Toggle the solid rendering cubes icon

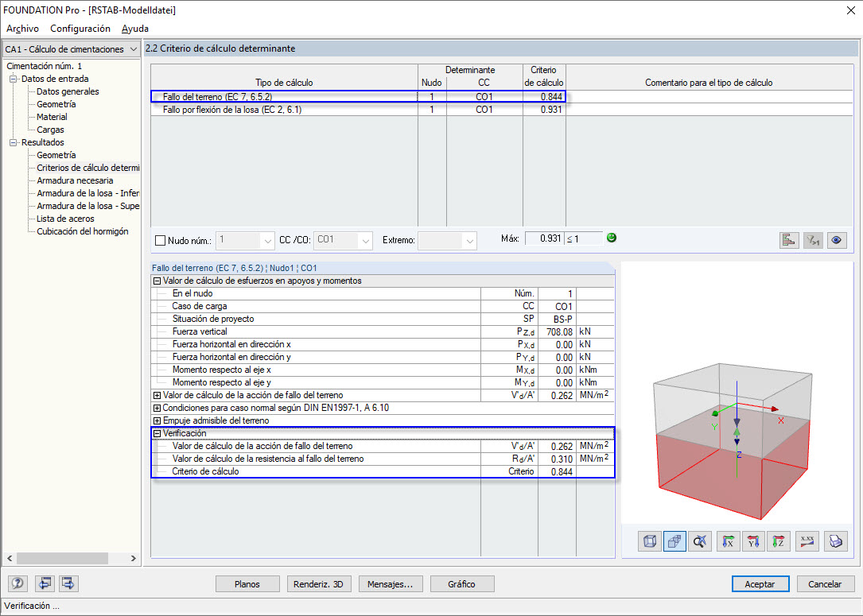pyautogui.click(x=674, y=542)
